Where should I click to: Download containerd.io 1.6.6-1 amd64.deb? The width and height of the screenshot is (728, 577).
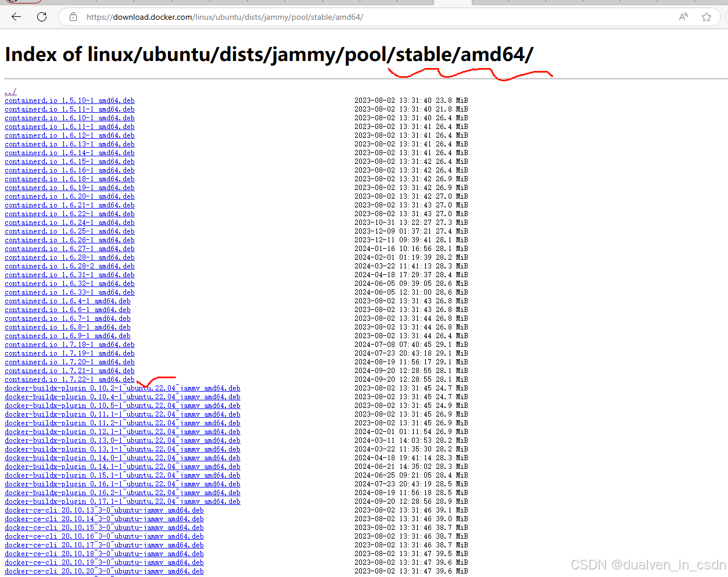coord(67,310)
